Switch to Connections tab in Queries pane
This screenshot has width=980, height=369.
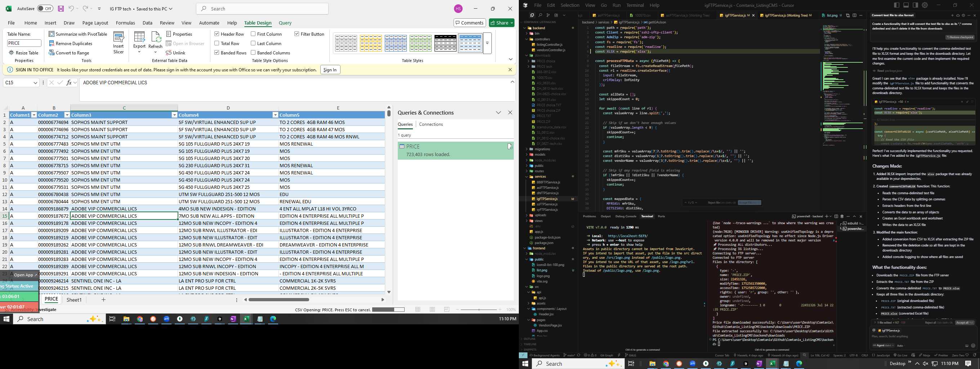(x=431, y=124)
